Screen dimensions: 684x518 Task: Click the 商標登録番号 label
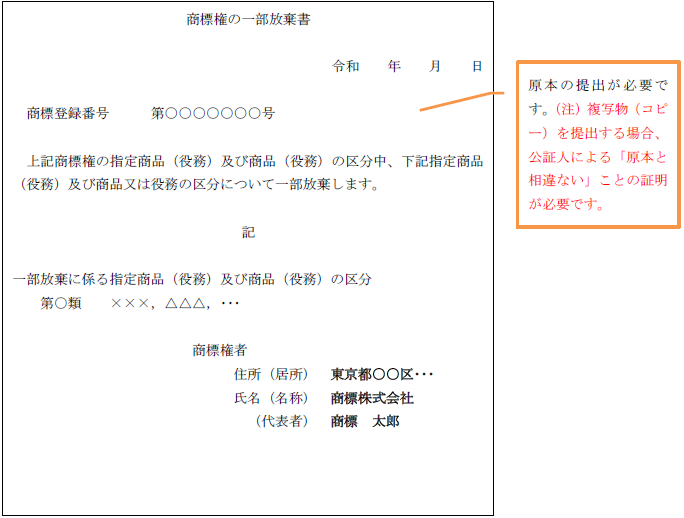tap(68, 114)
